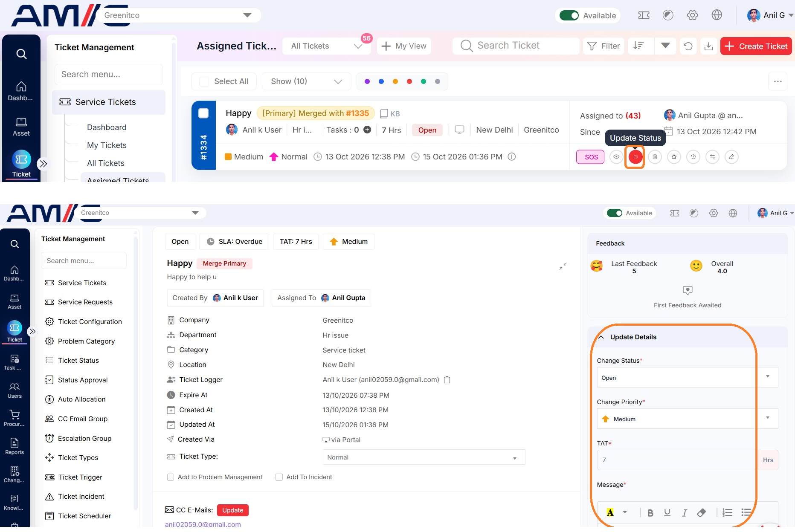The image size is (795, 532).
Task: Click the globe icon in the top header
Action: [717, 15]
